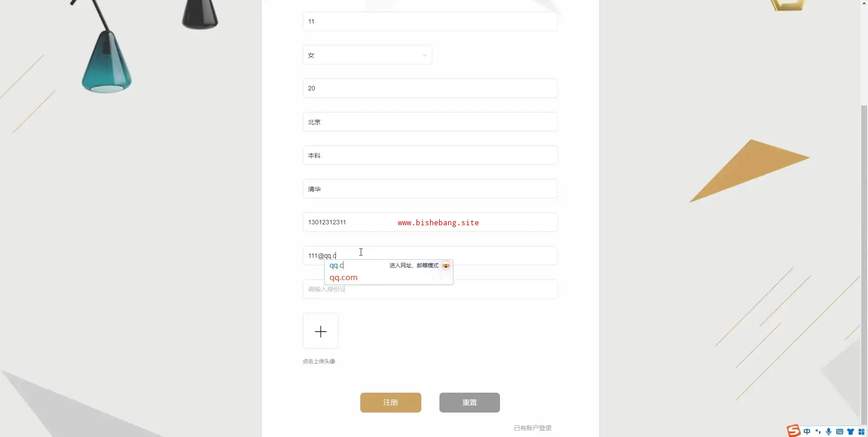Toggle the IME punctuation mode icon

[x=818, y=432]
